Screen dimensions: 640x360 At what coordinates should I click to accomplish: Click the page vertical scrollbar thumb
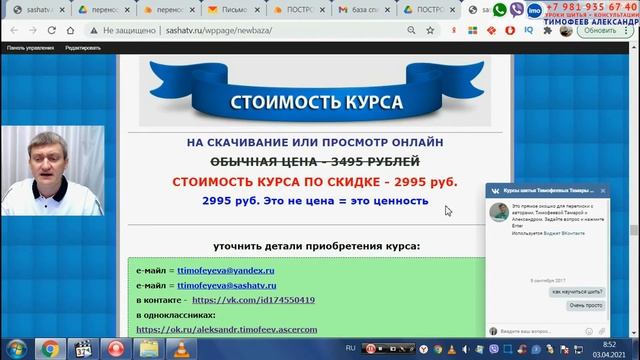(634, 230)
